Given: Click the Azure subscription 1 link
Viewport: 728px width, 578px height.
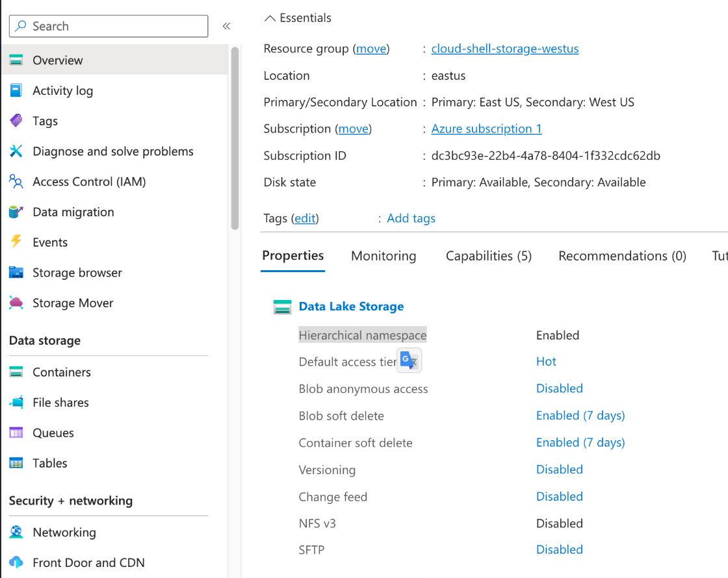Looking at the screenshot, I should [486, 129].
